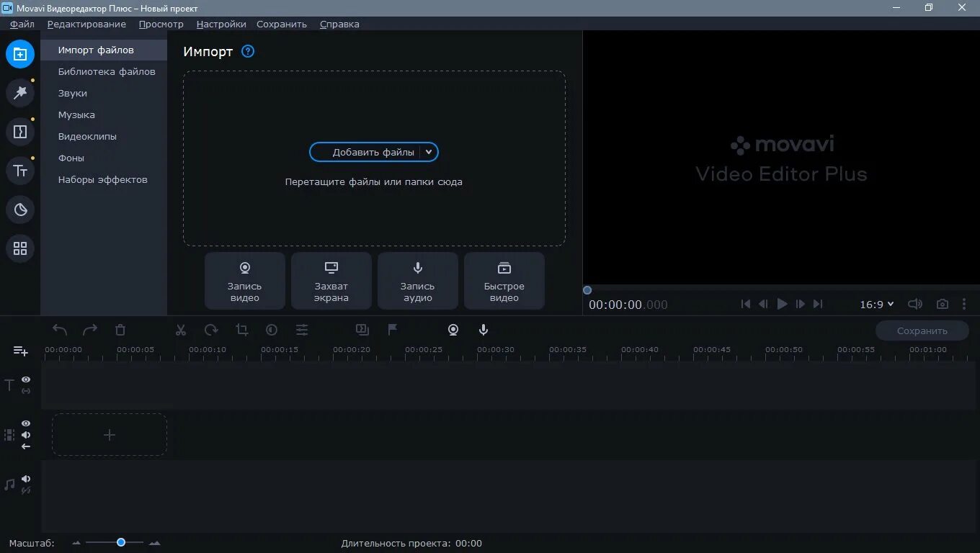Viewport: 980px width, 553px height.
Task: Click the Запись аудио button
Action: [x=418, y=281]
